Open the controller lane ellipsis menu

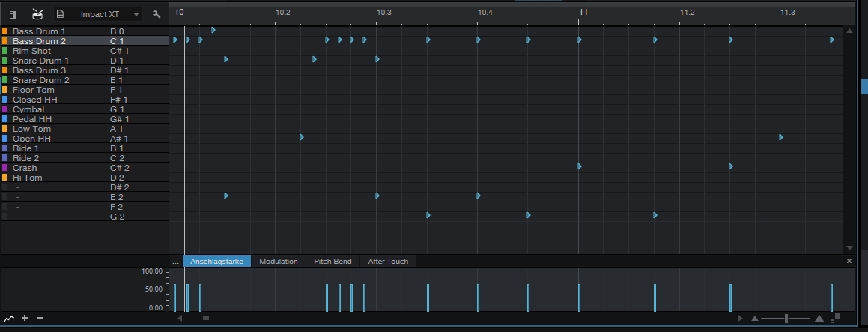(x=175, y=262)
